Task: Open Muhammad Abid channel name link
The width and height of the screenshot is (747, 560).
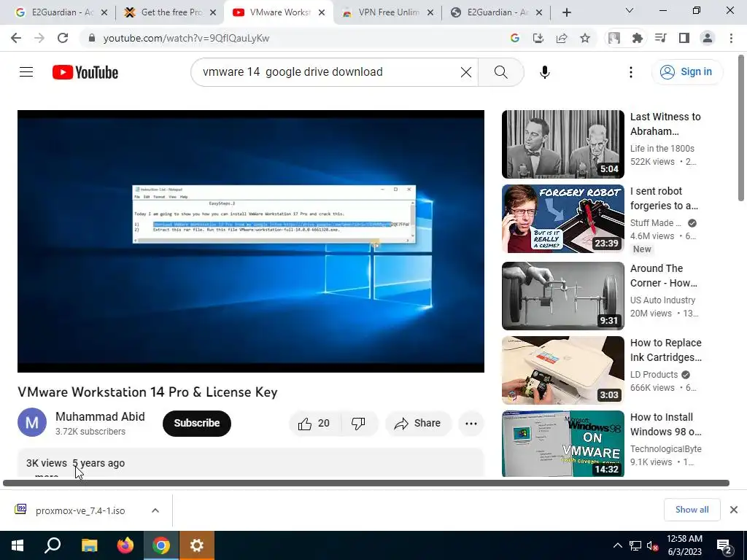Action: click(100, 416)
